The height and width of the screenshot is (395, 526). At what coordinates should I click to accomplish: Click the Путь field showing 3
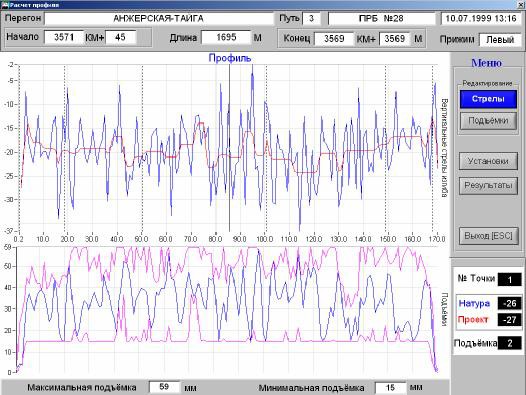311,18
